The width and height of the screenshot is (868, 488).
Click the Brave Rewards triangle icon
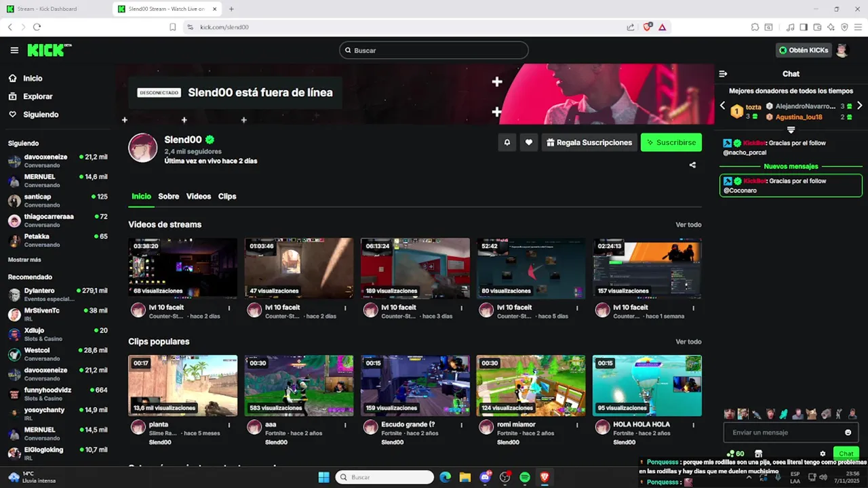click(x=663, y=27)
